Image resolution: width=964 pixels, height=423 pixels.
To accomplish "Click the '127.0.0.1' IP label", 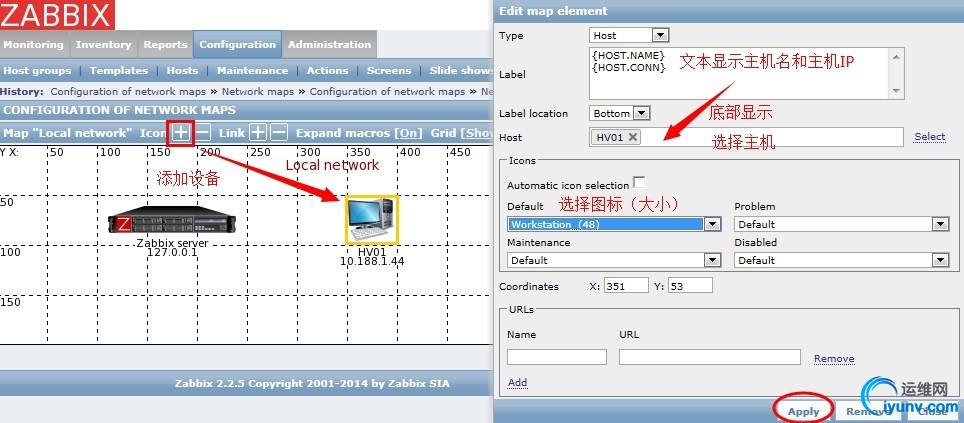I will pyautogui.click(x=172, y=252).
